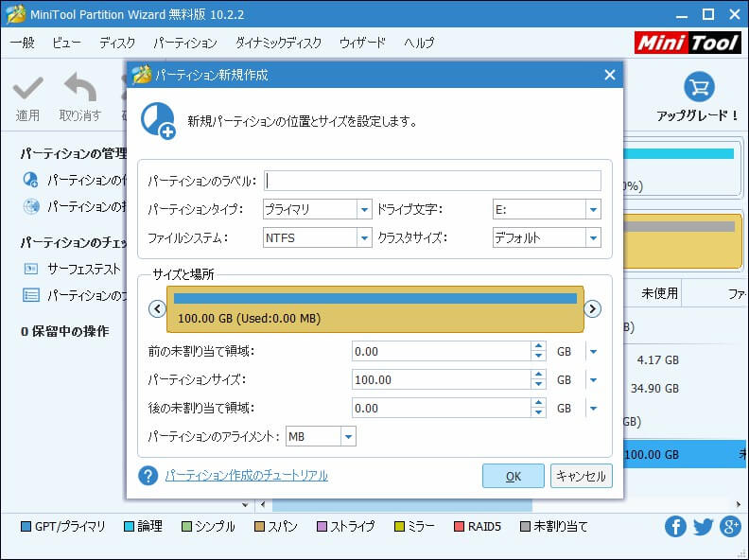Click the MiniTool logo in the header
Screen dimensions: 749x560
[x=688, y=43]
